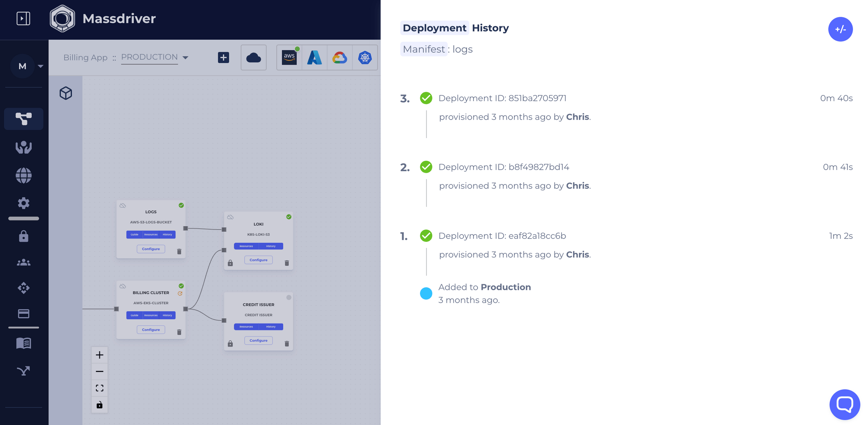Toggle lock on the Loki package

pyautogui.click(x=230, y=263)
